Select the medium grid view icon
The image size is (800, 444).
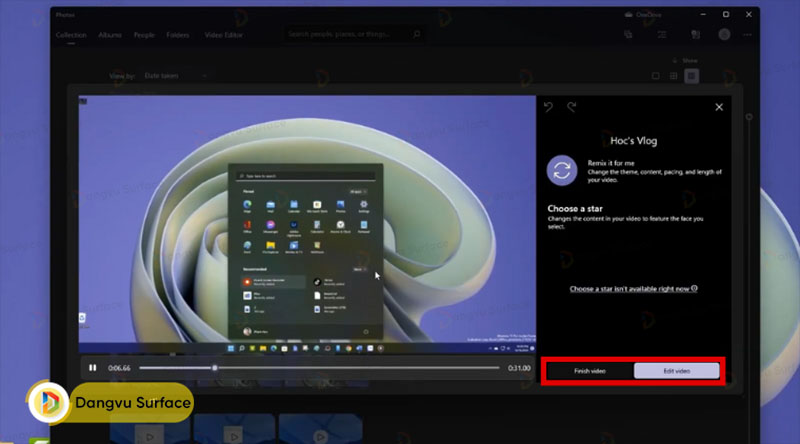(x=673, y=76)
